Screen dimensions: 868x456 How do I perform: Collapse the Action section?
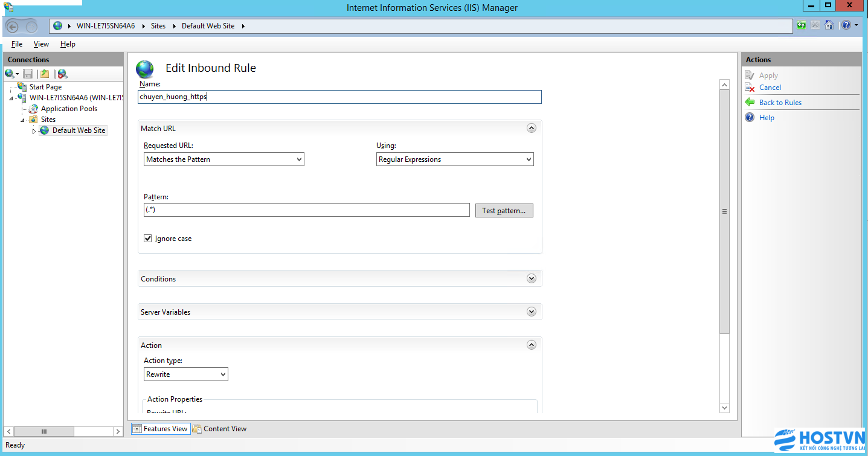(532, 345)
